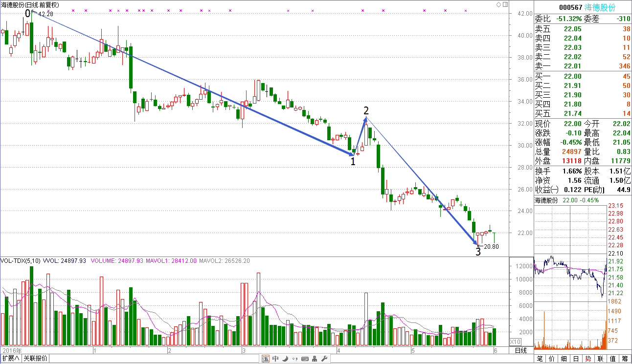Click the PE(动) 44.9 value
Viewport: 632px width, 364px height.
[624, 190]
